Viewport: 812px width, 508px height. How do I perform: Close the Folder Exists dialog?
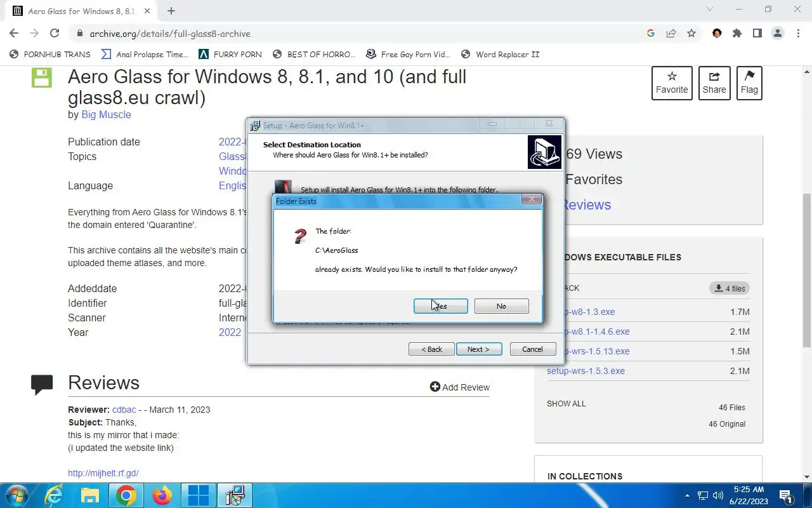click(531, 199)
